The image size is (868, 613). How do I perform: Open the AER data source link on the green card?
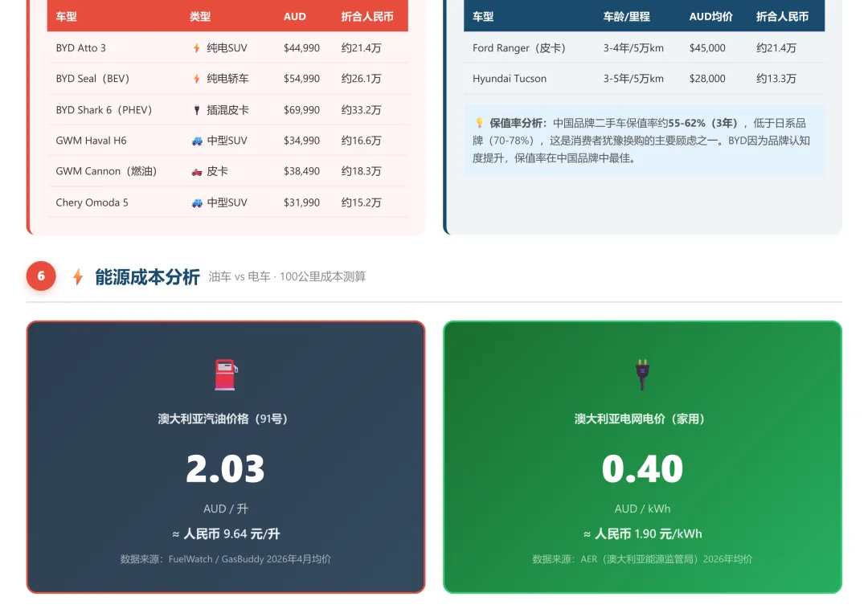point(641,558)
